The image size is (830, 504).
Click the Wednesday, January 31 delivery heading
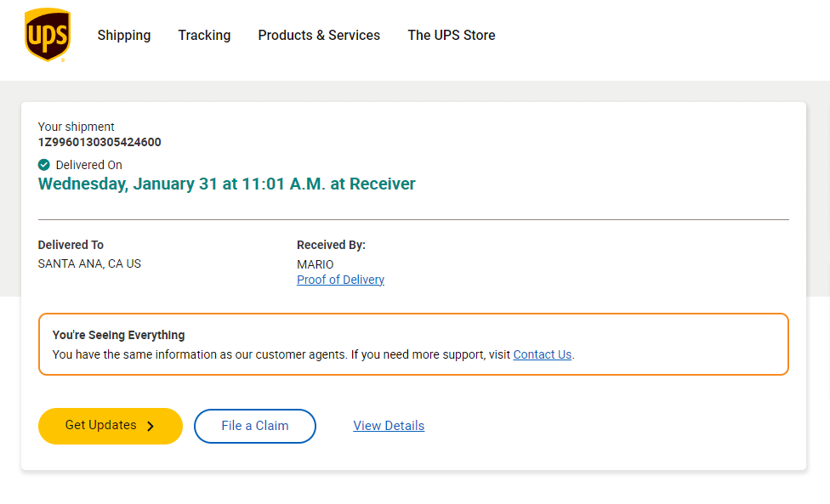(x=226, y=184)
